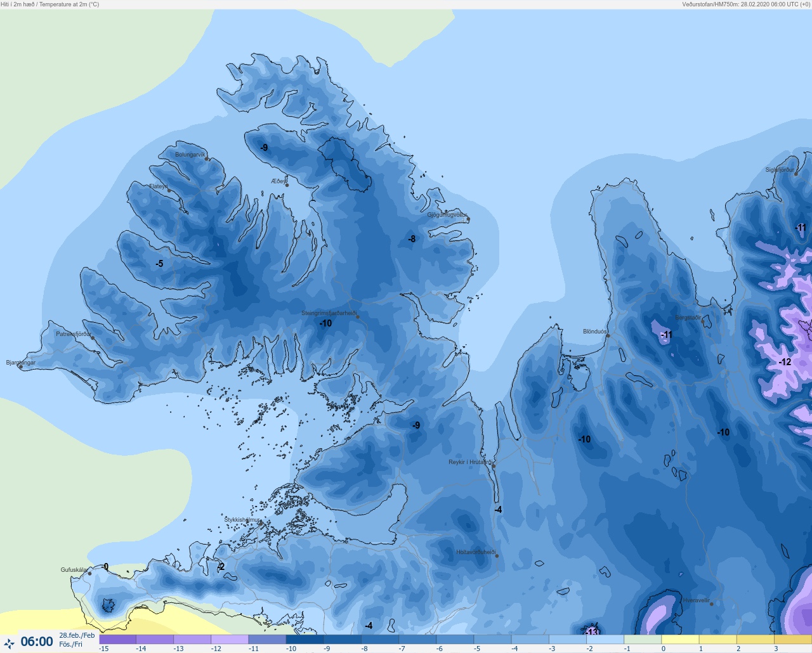
Task: Select the Bjargtangar station label
Action: (20, 363)
